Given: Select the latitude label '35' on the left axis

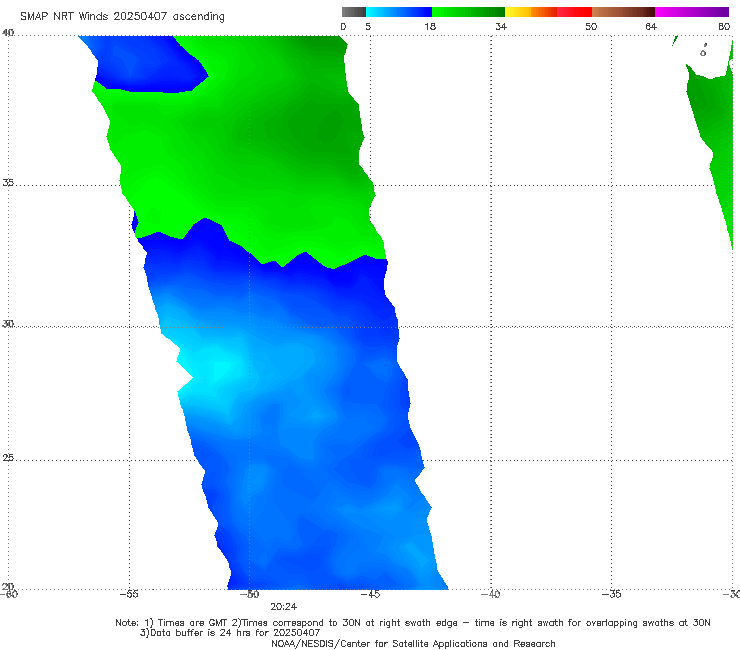Looking at the screenshot, I should click(x=8, y=182).
